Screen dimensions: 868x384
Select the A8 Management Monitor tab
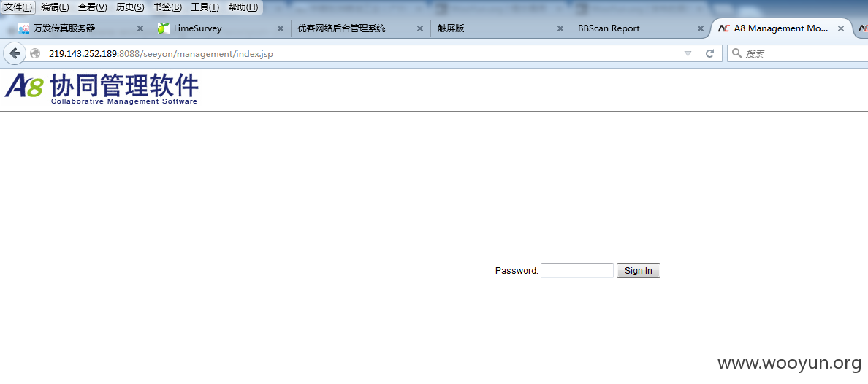pyautogui.click(x=780, y=28)
